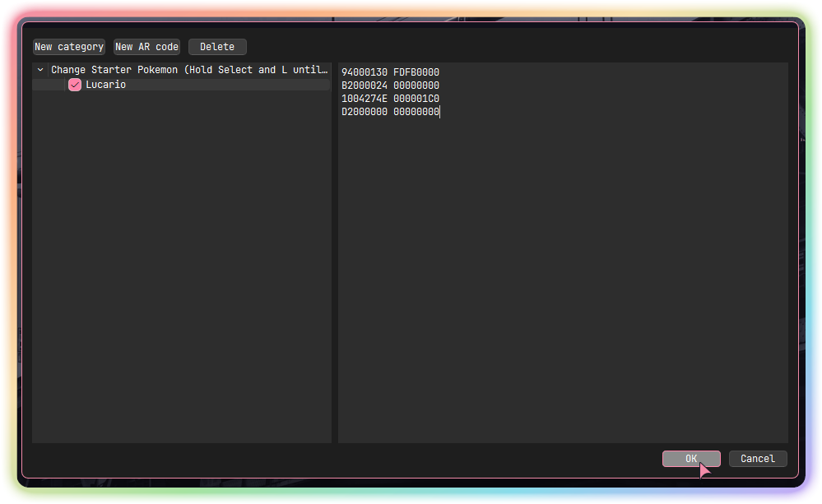Place cursor in address 1004274E
Viewport: 822px width, 504px height.
pyautogui.click(x=364, y=99)
